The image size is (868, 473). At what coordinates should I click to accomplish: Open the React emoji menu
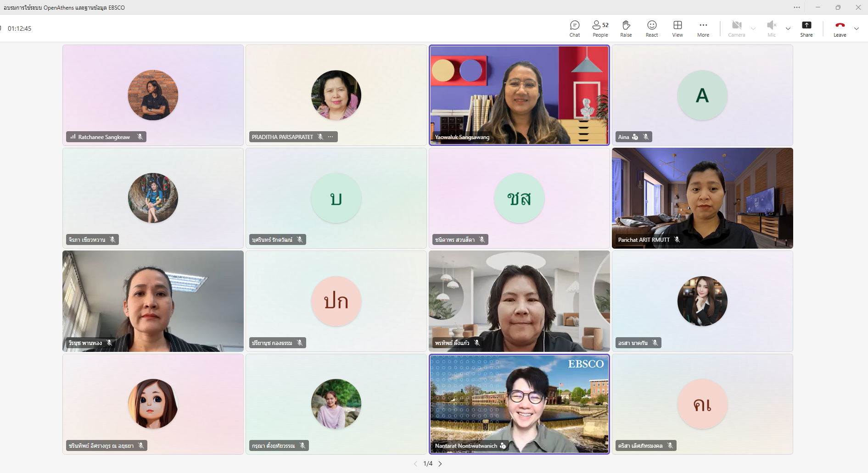tap(652, 28)
